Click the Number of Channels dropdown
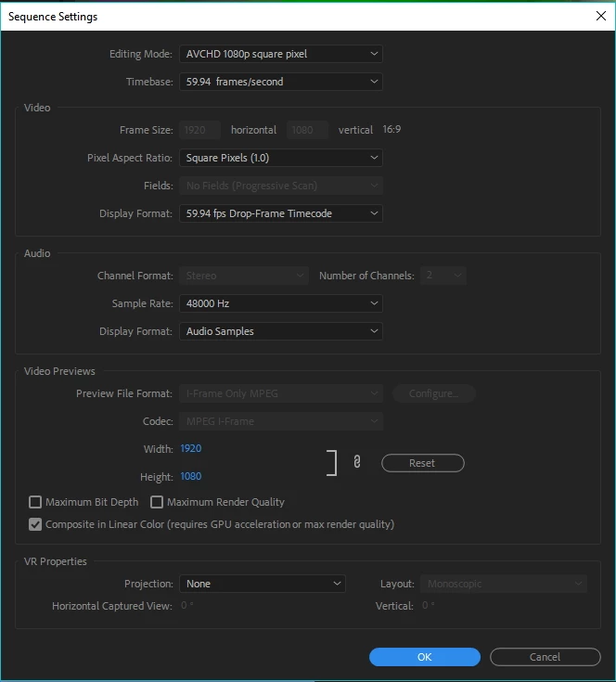The height and width of the screenshot is (682, 616). [x=443, y=276]
